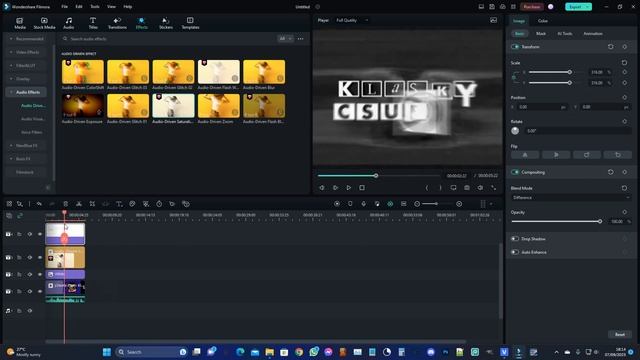
Task: Enable the Auto Enhance toggle
Action: 515,252
